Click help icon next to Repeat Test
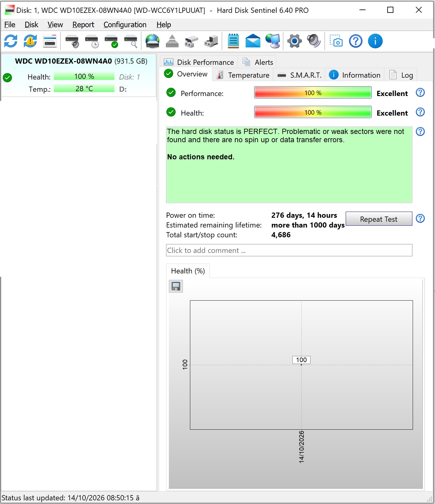The width and height of the screenshot is (435, 504). [420, 218]
